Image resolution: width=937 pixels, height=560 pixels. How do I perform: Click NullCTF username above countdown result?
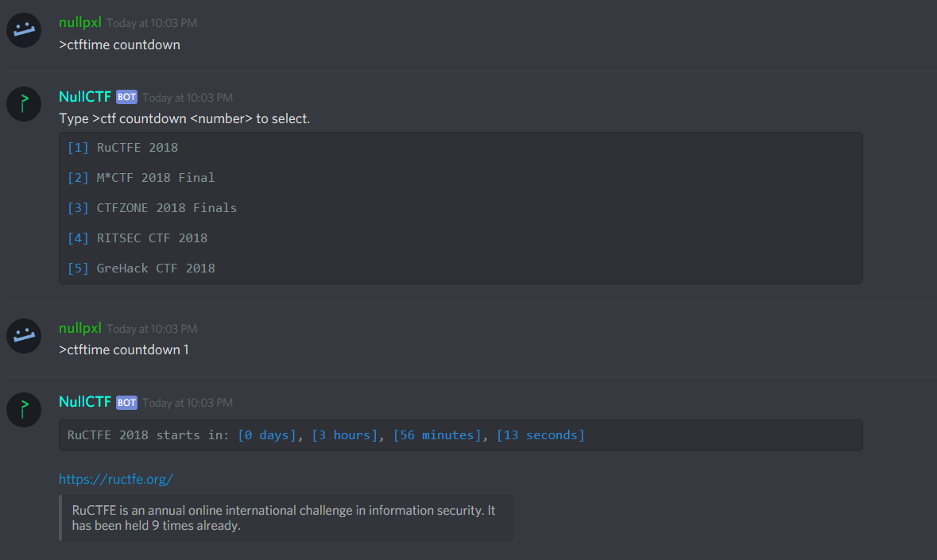85,402
